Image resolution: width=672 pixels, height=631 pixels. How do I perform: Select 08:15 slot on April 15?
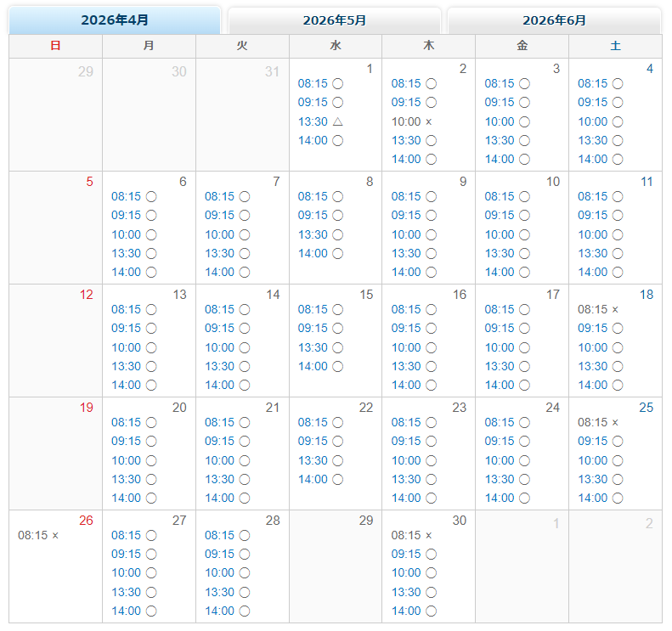pos(320,309)
